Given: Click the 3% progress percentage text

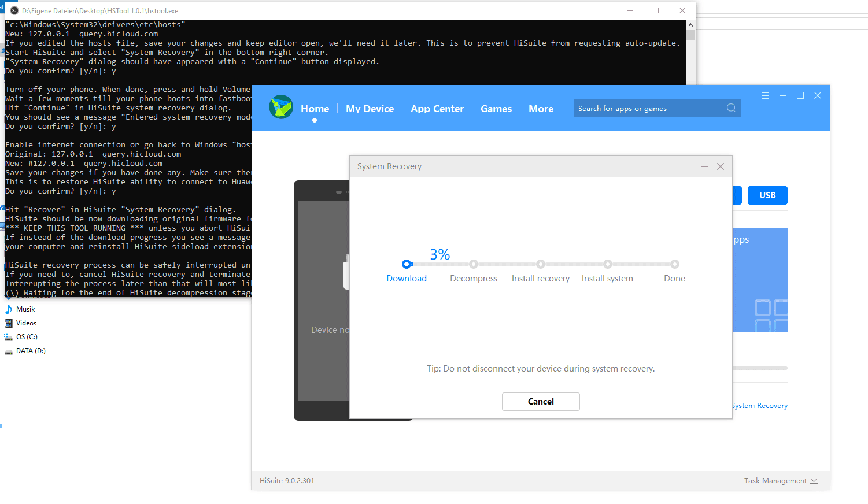Looking at the screenshot, I should point(440,254).
